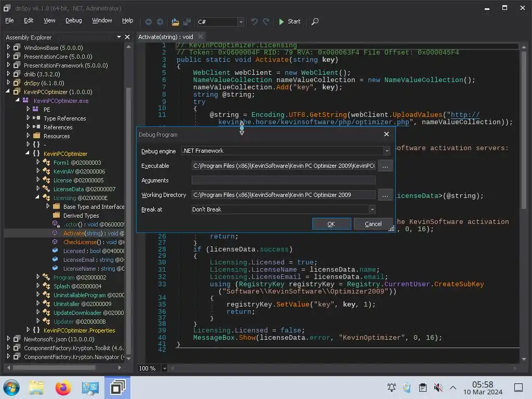Click the Resources folder icon
The width and height of the screenshot is (532, 399).
coord(37,136)
